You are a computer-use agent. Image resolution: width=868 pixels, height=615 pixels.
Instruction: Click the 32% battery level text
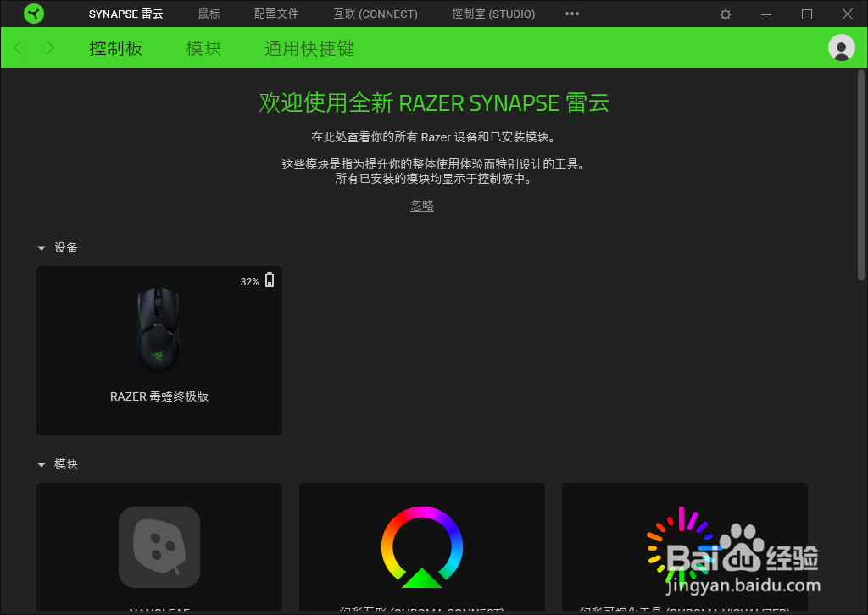[x=250, y=281]
